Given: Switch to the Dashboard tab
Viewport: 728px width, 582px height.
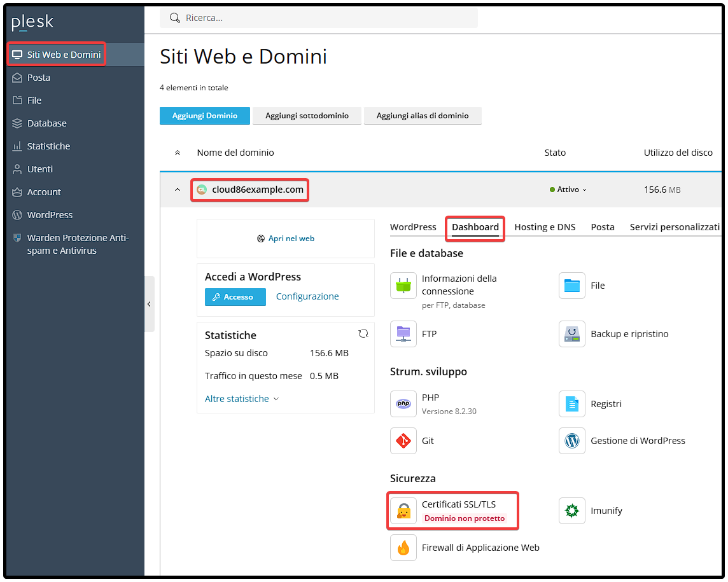Looking at the screenshot, I should [x=475, y=227].
